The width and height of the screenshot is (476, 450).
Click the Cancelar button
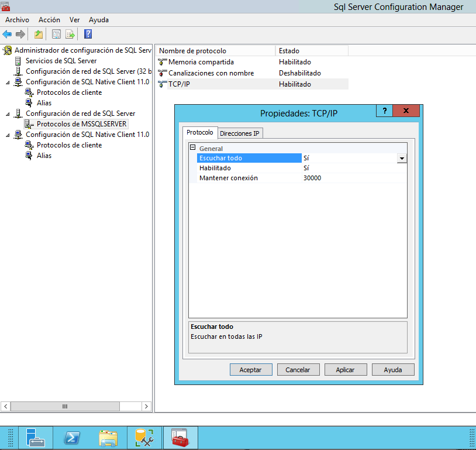298,369
